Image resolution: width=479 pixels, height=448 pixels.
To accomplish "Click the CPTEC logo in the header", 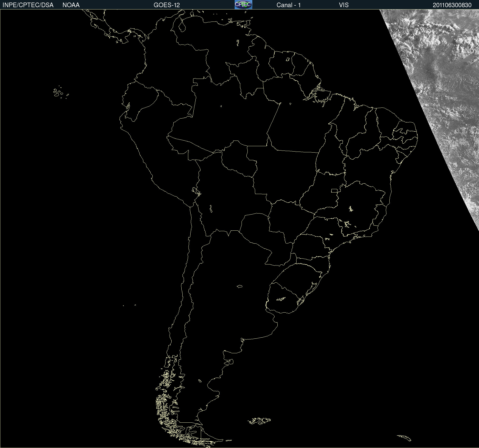I will coord(243,5).
